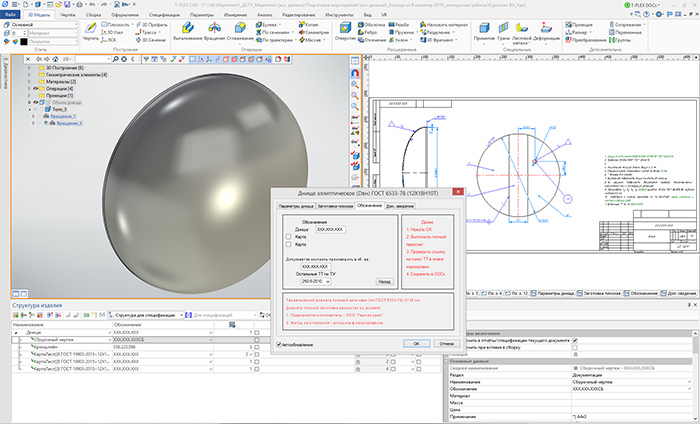Toggle visibility eye of Операции folder

tap(35, 88)
